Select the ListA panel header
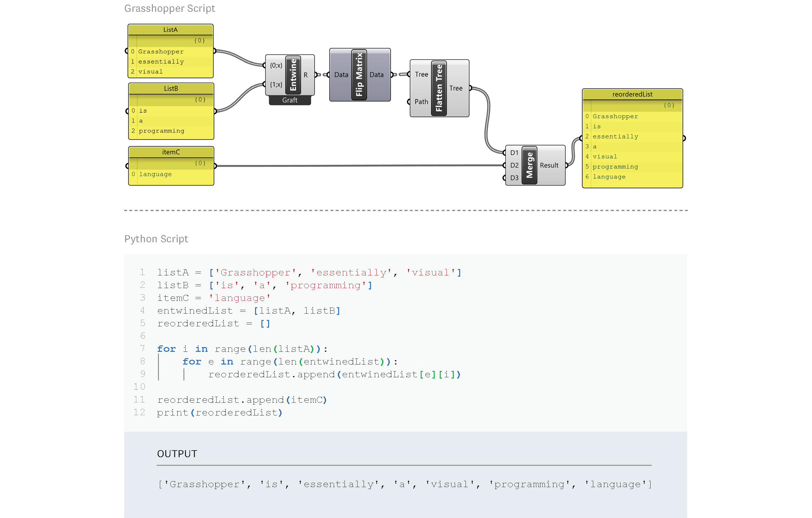The height and width of the screenshot is (518, 812). pos(170,29)
